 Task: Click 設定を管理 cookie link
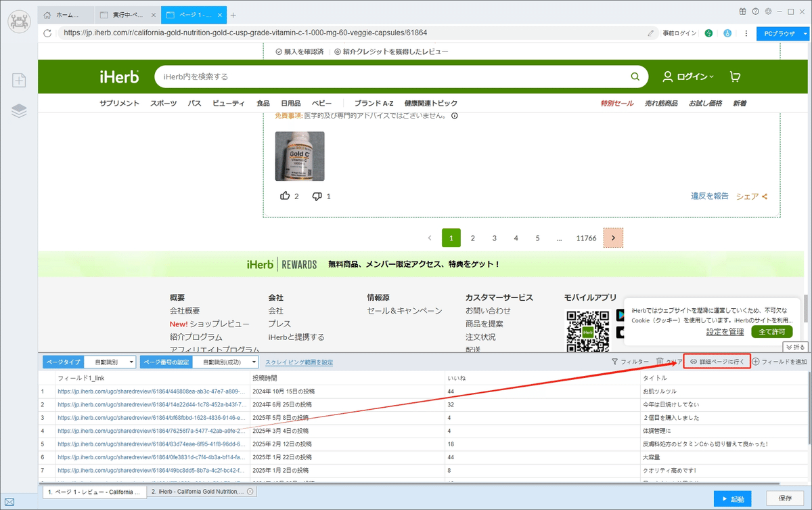click(x=725, y=332)
